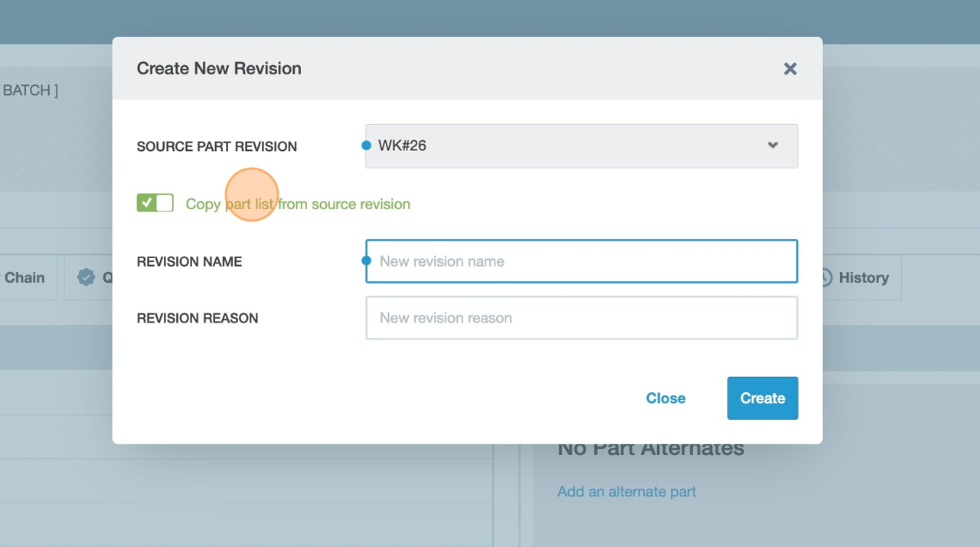The width and height of the screenshot is (980, 547).
Task: Click the chevron arrow in WK#26 selector
Action: click(x=773, y=146)
